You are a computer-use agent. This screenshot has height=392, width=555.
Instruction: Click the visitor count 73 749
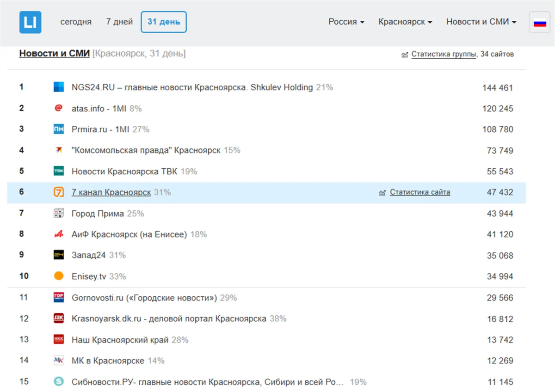pyautogui.click(x=500, y=151)
